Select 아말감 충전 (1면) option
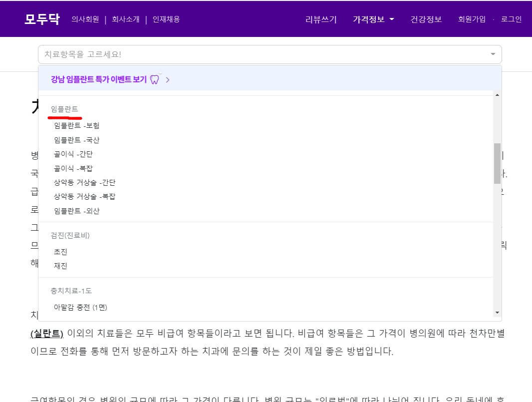 pyautogui.click(x=80, y=307)
